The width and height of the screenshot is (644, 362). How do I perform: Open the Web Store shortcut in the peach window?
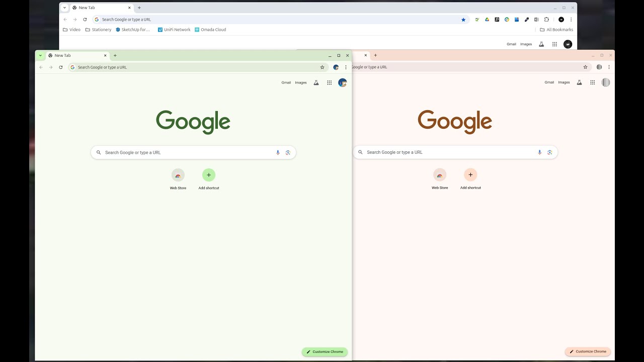tap(440, 174)
